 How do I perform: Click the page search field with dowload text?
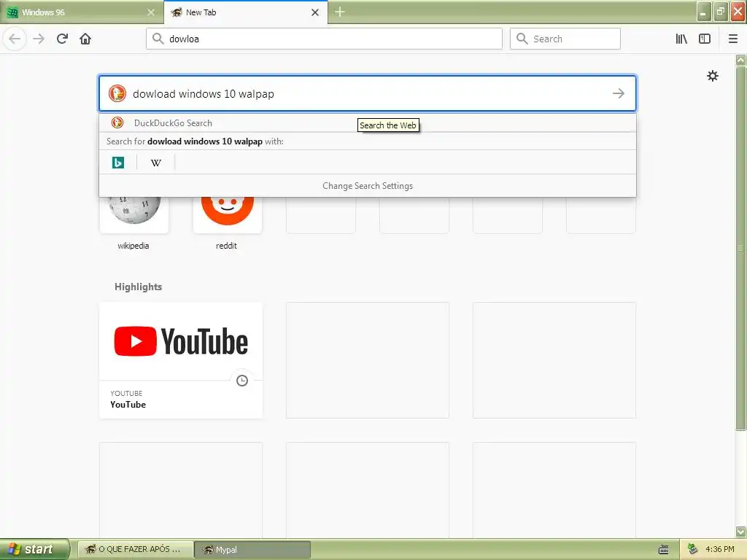tap(368, 93)
